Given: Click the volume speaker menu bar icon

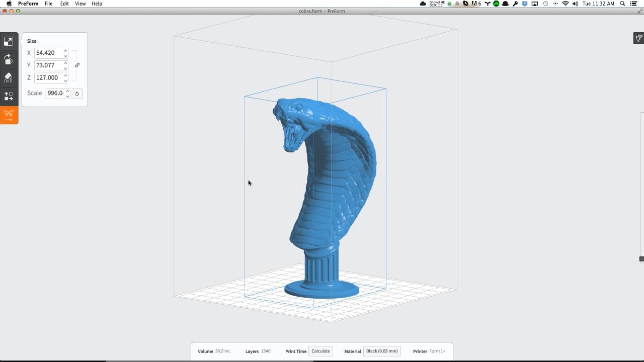Looking at the screenshot, I should point(575,4).
